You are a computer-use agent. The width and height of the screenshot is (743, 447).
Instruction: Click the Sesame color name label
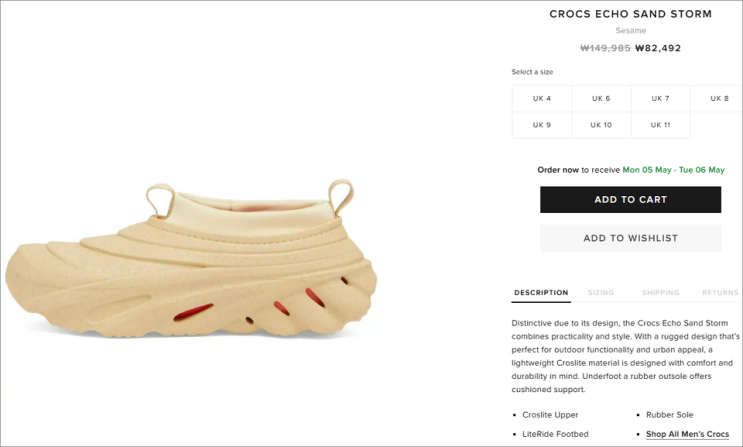[x=631, y=30]
